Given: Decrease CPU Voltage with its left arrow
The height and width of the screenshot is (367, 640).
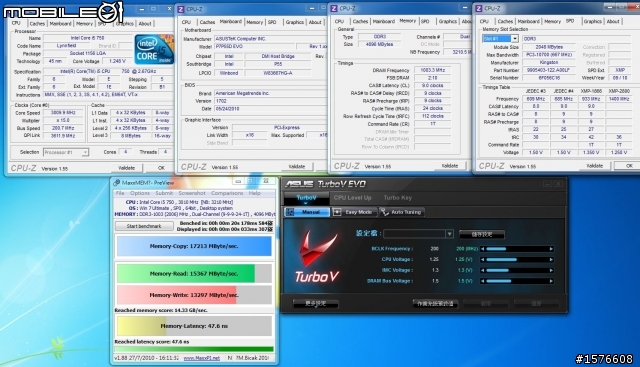Looking at the screenshot, I should 483,259.
